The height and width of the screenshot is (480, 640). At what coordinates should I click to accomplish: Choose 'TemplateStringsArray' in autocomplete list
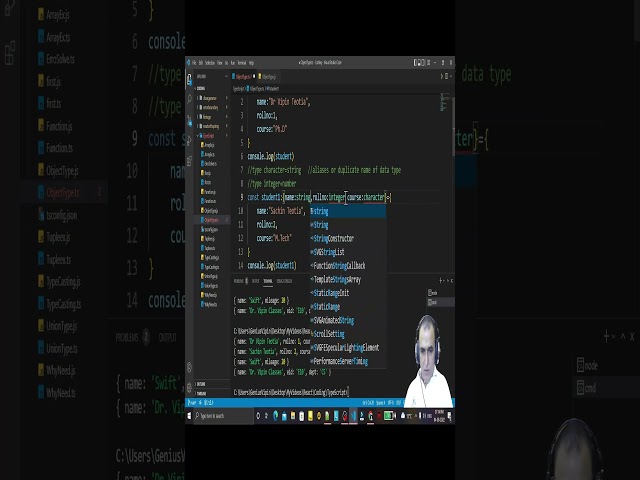coord(348,280)
